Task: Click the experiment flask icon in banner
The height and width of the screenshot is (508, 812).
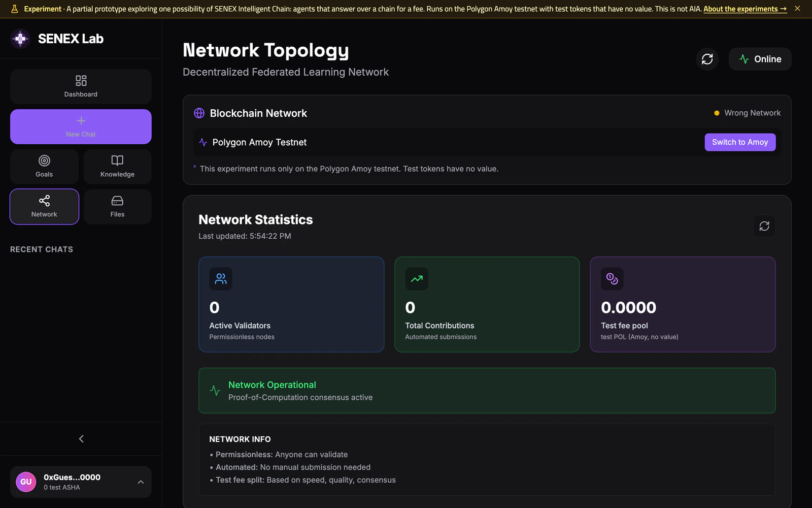Action: (14, 9)
